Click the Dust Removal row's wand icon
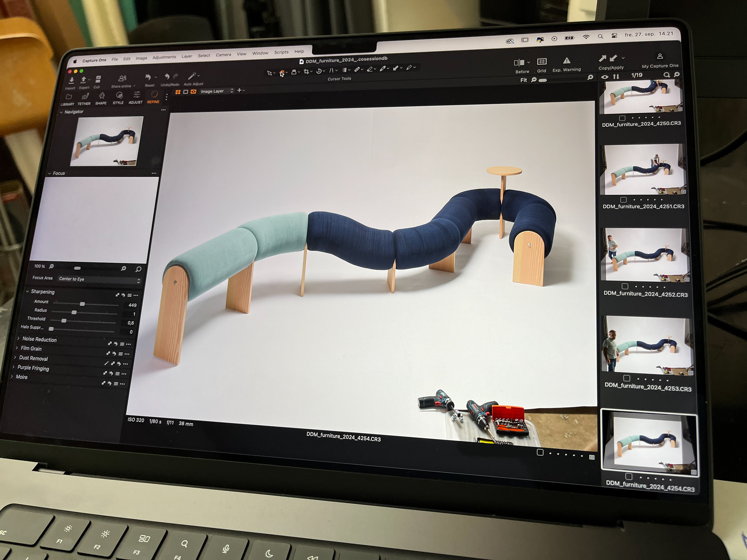 coord(106,363)
